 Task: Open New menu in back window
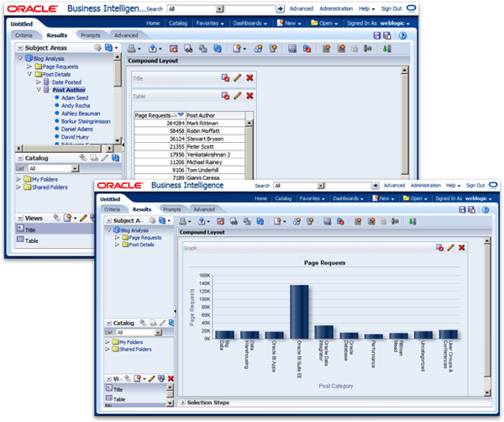(x=289, y=24)
